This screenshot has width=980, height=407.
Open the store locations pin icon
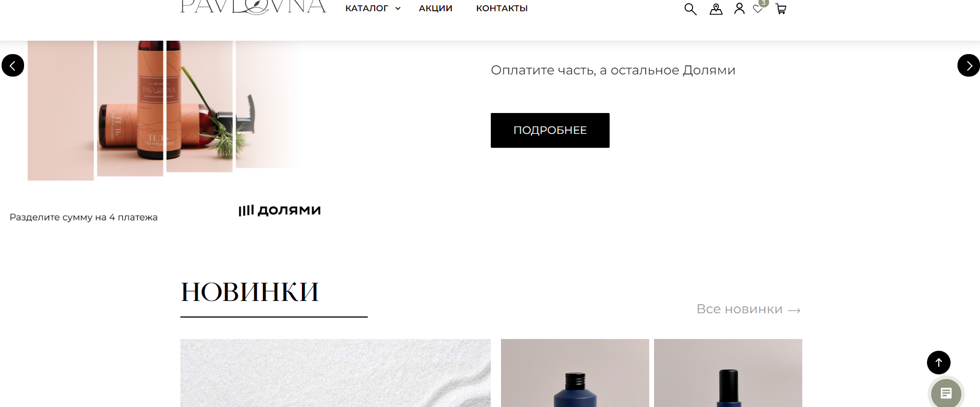click(x=716, y=9)
